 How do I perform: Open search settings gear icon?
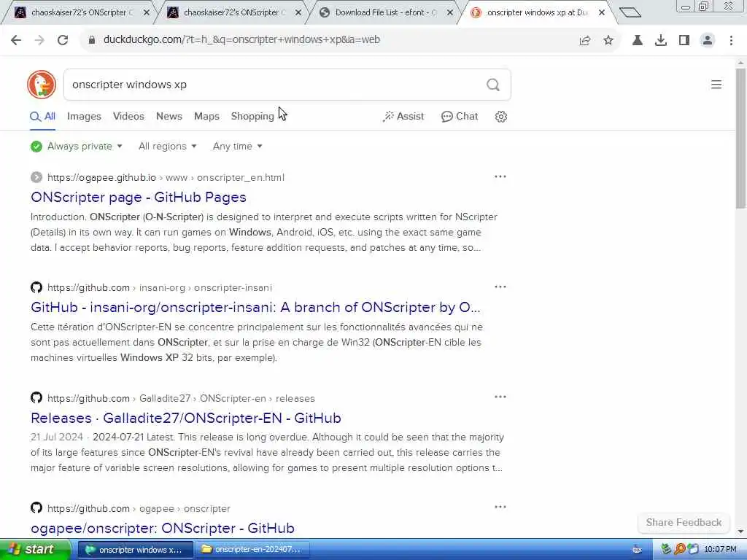pyautogui.click(x=500, y=117)
